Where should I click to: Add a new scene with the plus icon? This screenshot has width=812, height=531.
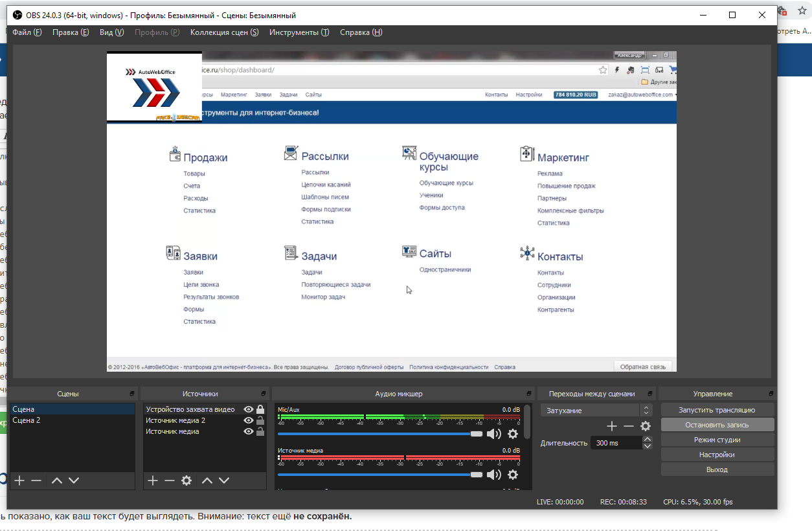pyautogui.click(x=19, y=480)
